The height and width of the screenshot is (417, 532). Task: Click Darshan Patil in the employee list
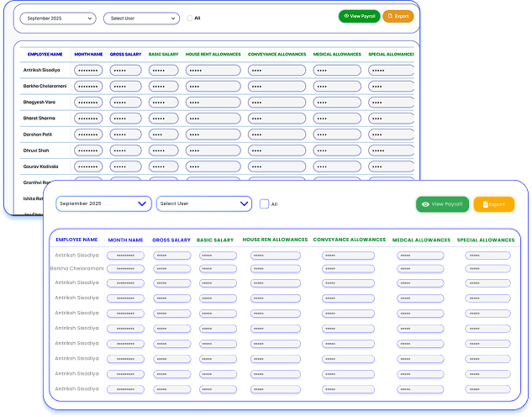point(40,134)
